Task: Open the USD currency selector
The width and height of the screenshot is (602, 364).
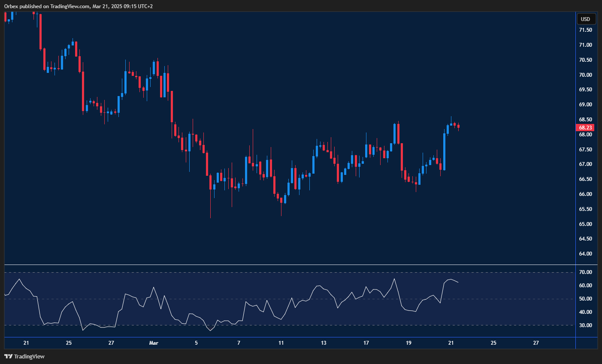Action: pos(585,19)
